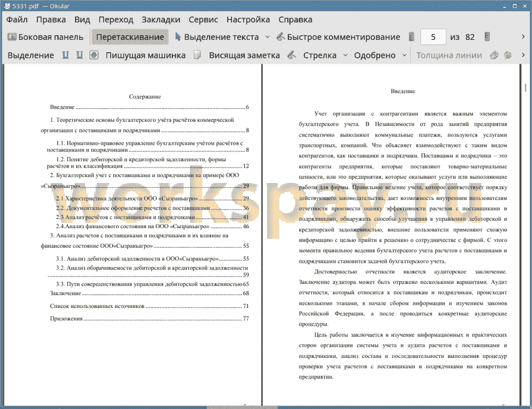Viewport: 532px width, 409px height.
Task: Click contents entry '1.2. Понятие дебиторской и кредиторской'
Action: 148,163
